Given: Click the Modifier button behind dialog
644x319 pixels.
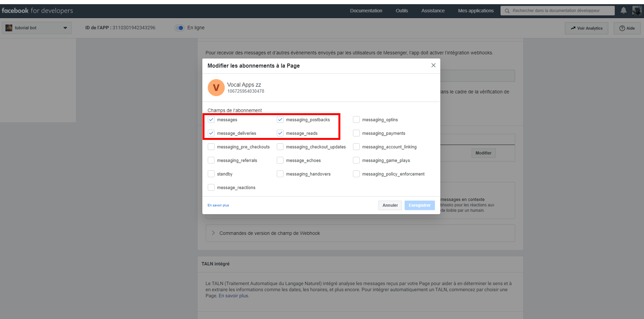Looking at the screenshot, I should tap(483, 153).
